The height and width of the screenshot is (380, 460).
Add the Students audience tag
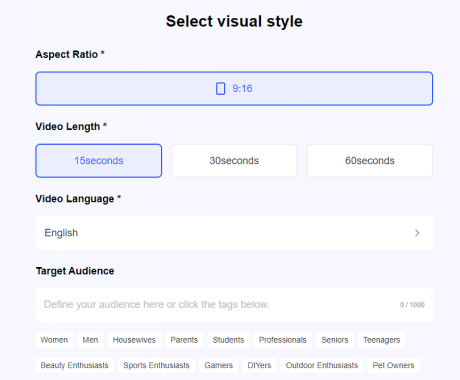(x=228, y=340)
